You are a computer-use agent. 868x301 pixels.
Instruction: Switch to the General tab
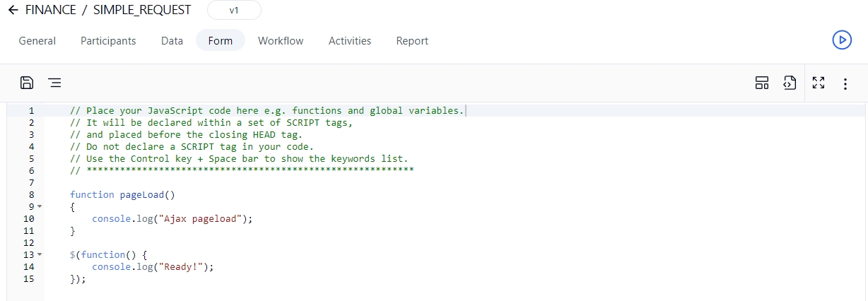[x=37, y=41]
